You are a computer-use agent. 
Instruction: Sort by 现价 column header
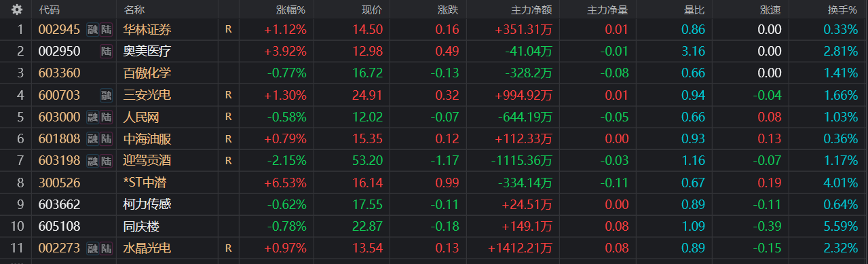[x=372, y=10]
